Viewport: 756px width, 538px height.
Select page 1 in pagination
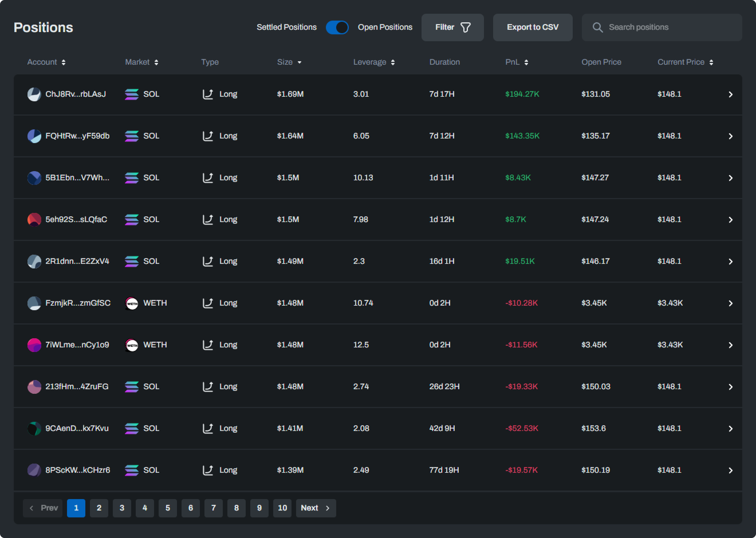(x=76, y=508)
